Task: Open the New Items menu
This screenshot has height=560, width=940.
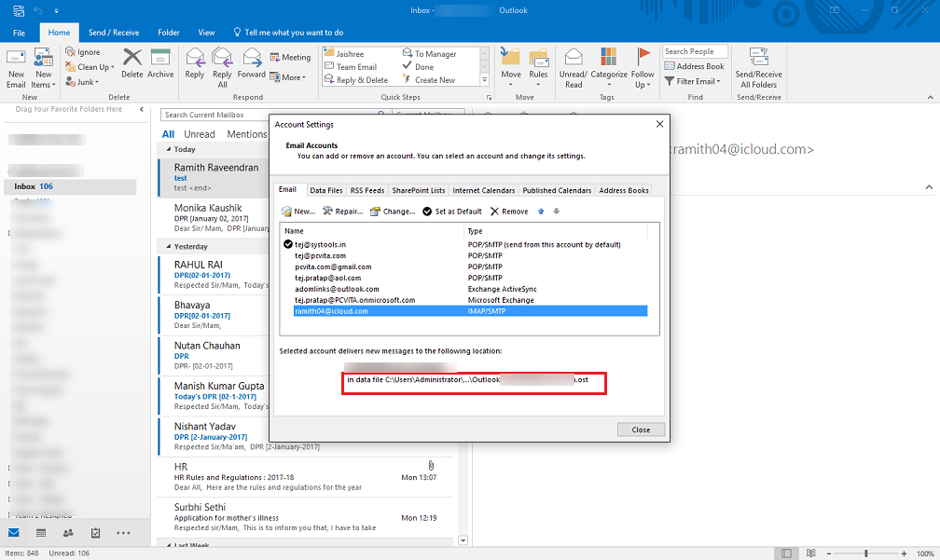Action: tap(43, 68)
